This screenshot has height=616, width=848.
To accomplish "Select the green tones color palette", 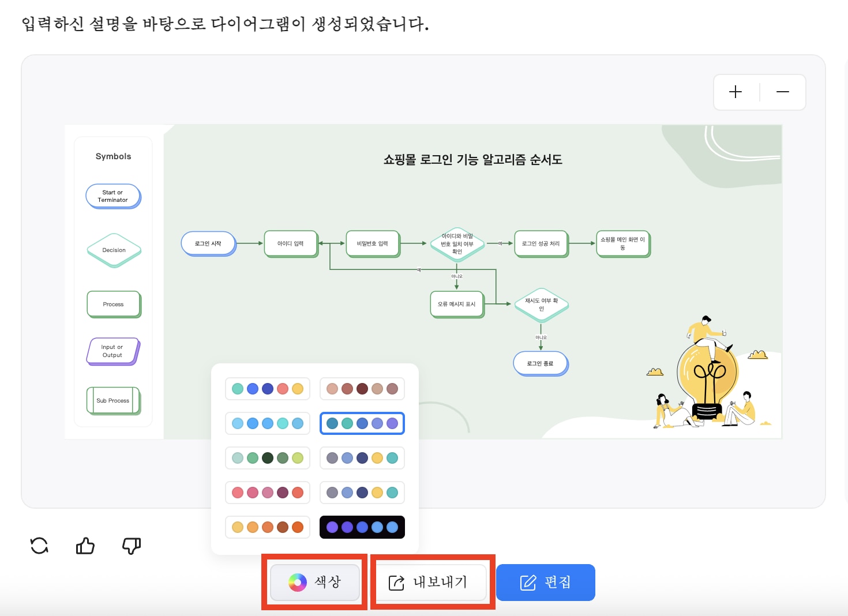I will pyautogui.click(x=268, y=458).
